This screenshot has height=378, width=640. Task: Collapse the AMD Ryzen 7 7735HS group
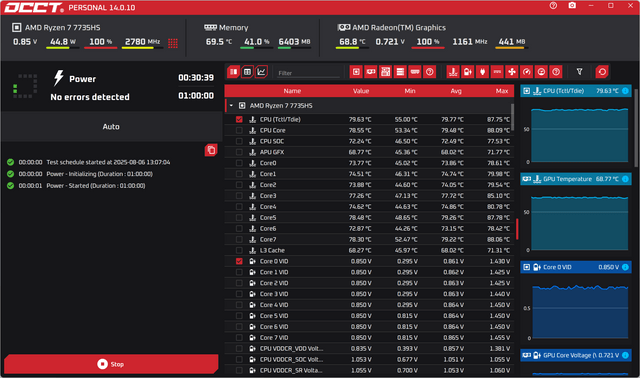[231, 106]
